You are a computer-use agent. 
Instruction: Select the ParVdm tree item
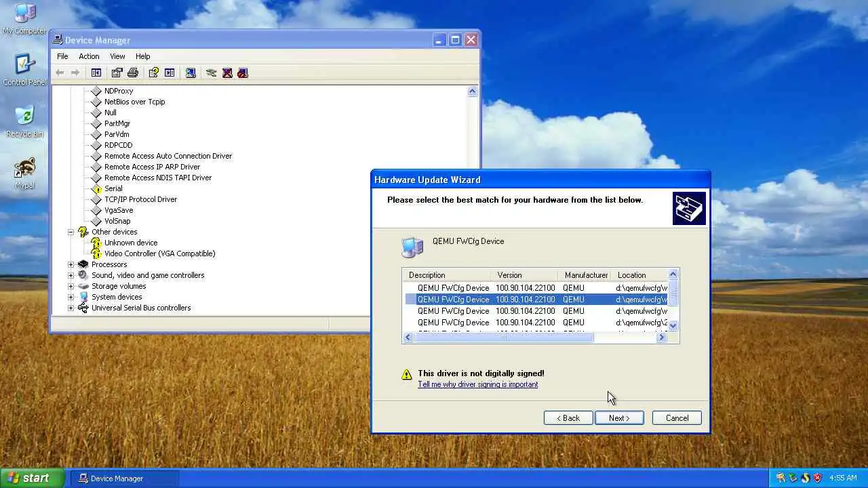pos(117,134)
